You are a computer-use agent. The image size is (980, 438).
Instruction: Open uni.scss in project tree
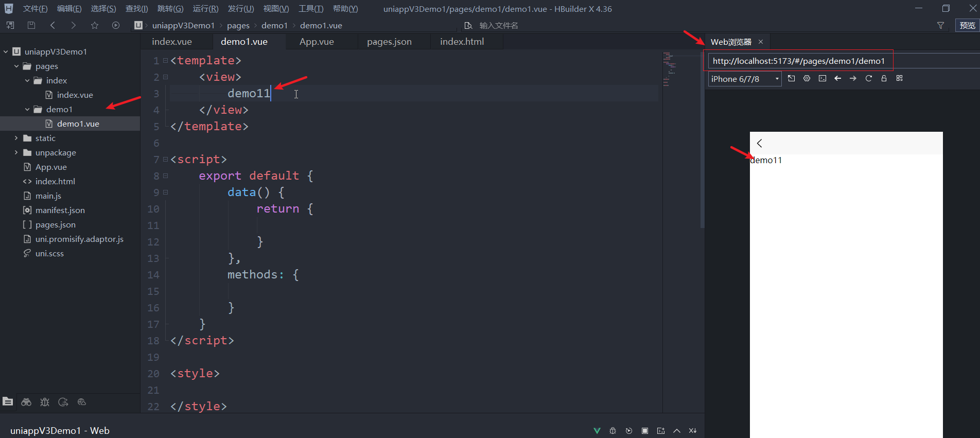[49, 253]
